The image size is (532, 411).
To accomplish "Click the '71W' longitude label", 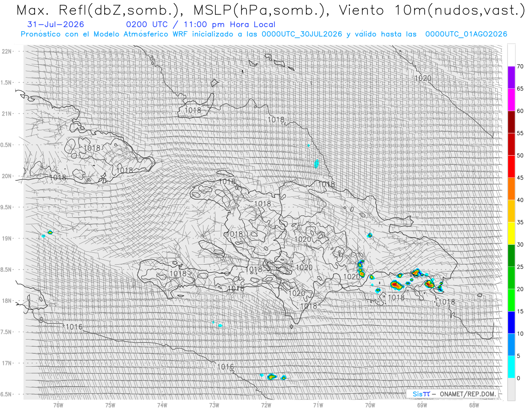I will coord(318,405).
